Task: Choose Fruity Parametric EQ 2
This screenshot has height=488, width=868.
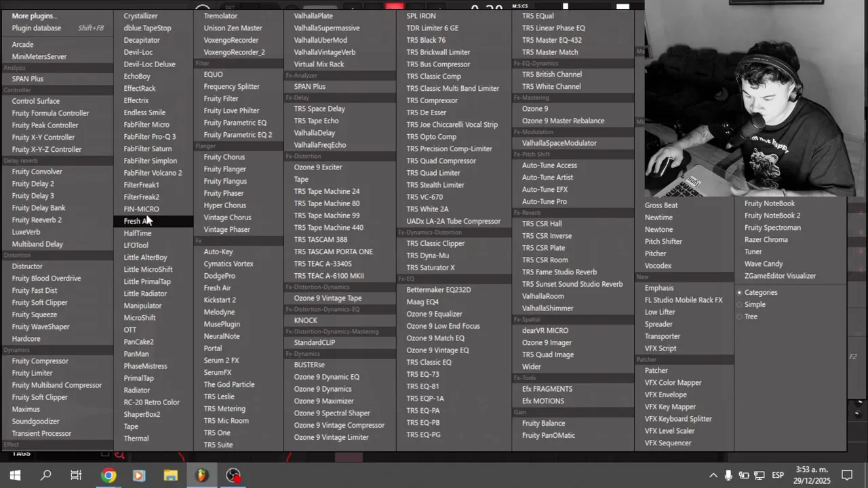Action: coord(238,134)
